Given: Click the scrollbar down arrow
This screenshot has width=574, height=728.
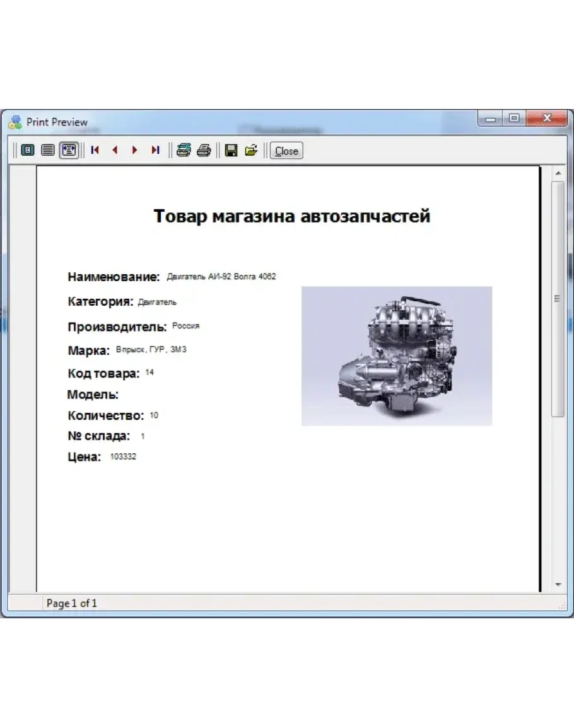Looking at the screenshot, I should (558, 584).
